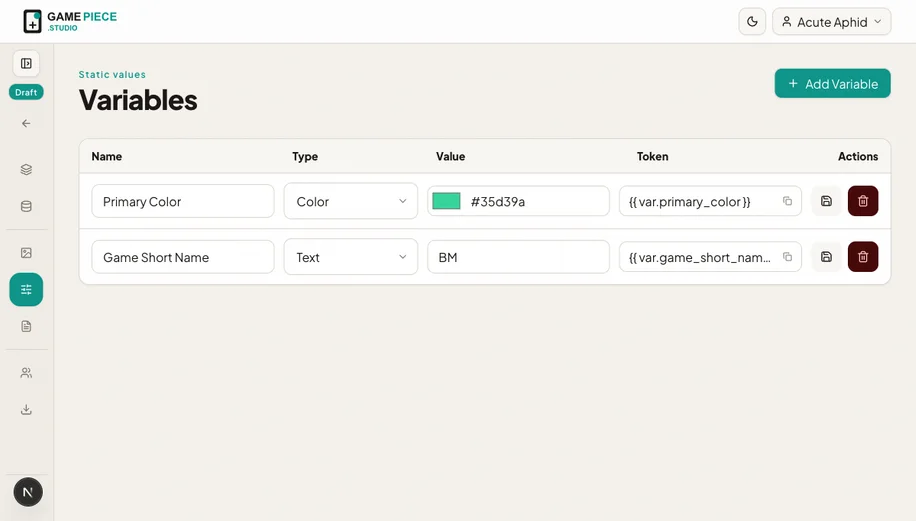Screen dimensions: 916x521
Task: Click the Type column header
Action: [x=305, y=157]
